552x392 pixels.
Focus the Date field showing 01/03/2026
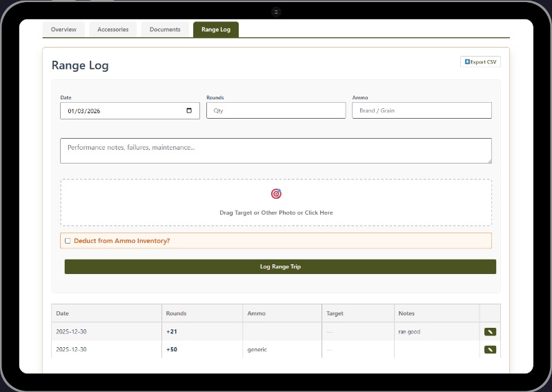117,110
